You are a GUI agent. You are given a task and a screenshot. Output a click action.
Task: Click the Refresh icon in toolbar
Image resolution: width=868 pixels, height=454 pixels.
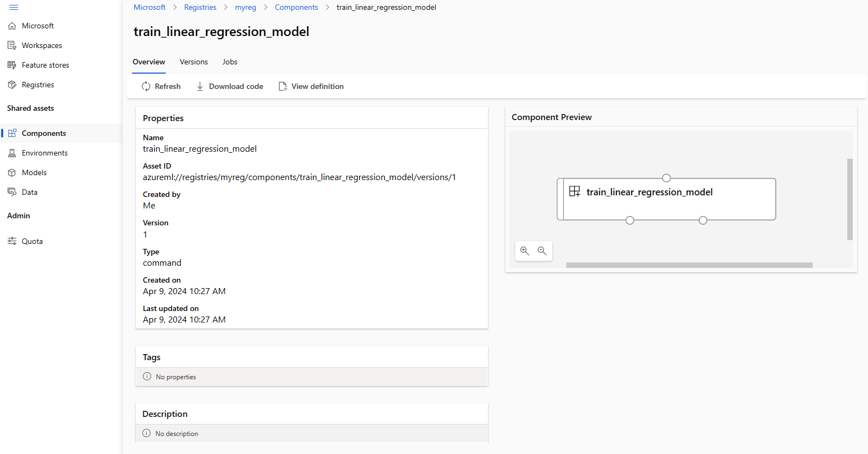tap(146, 86)
